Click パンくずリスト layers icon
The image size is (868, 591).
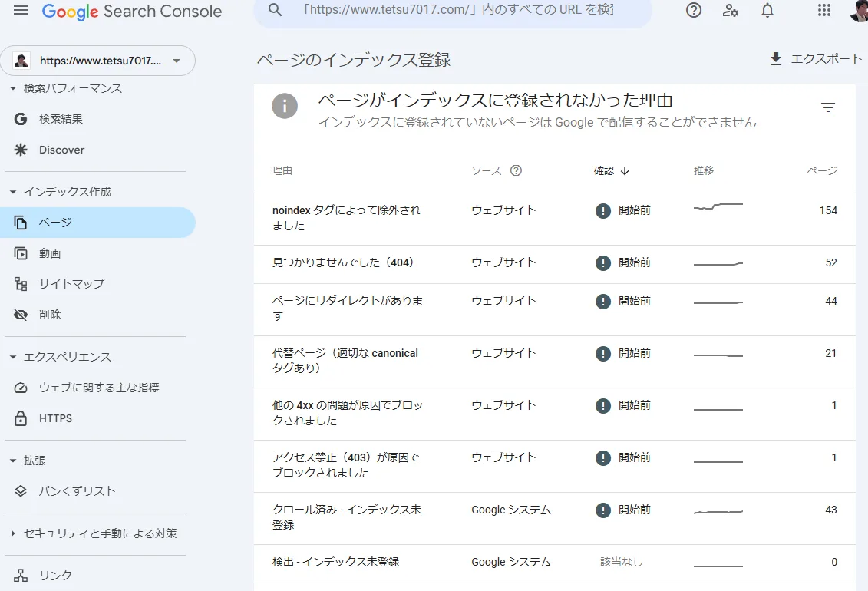click(21, 491)
